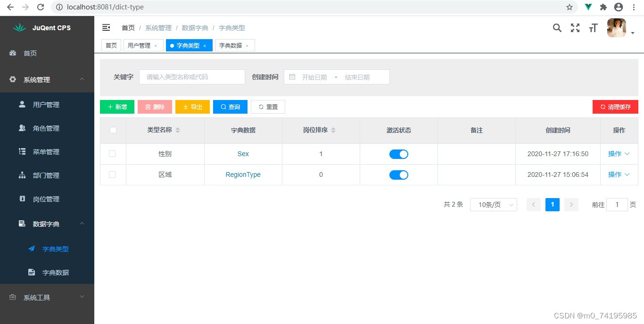The image size is (644, 324).
Task: Open the Sex dictionary data link
Action: tap(243, 154)
